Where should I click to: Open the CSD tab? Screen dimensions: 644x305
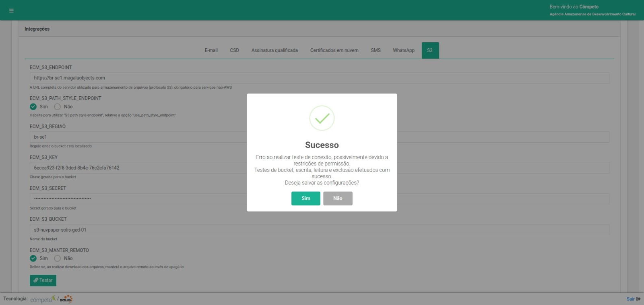tap(234, 50)
